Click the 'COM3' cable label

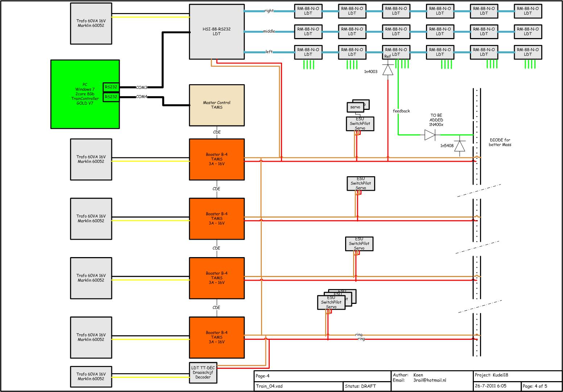pyautogui.click(x=142, y=87)
